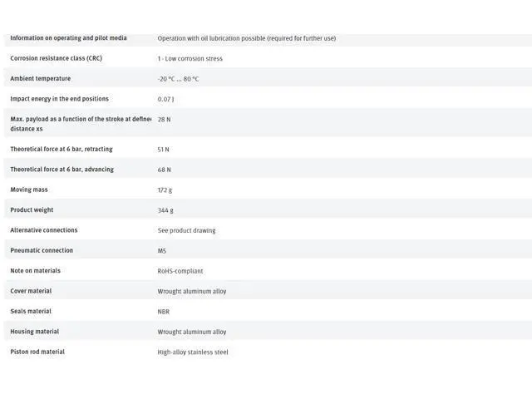Select the "Cover material" row label
532x399 pixels.
pos(31,291)
